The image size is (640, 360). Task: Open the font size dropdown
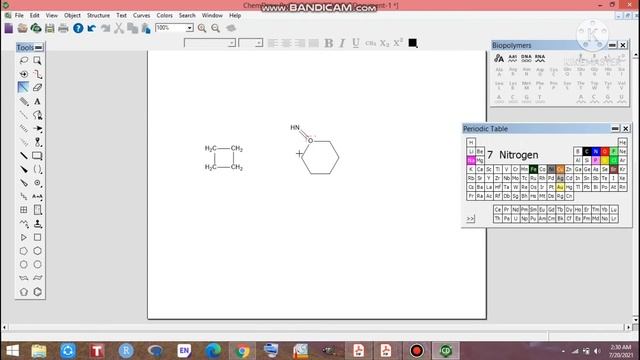click(x=259, y=43)
